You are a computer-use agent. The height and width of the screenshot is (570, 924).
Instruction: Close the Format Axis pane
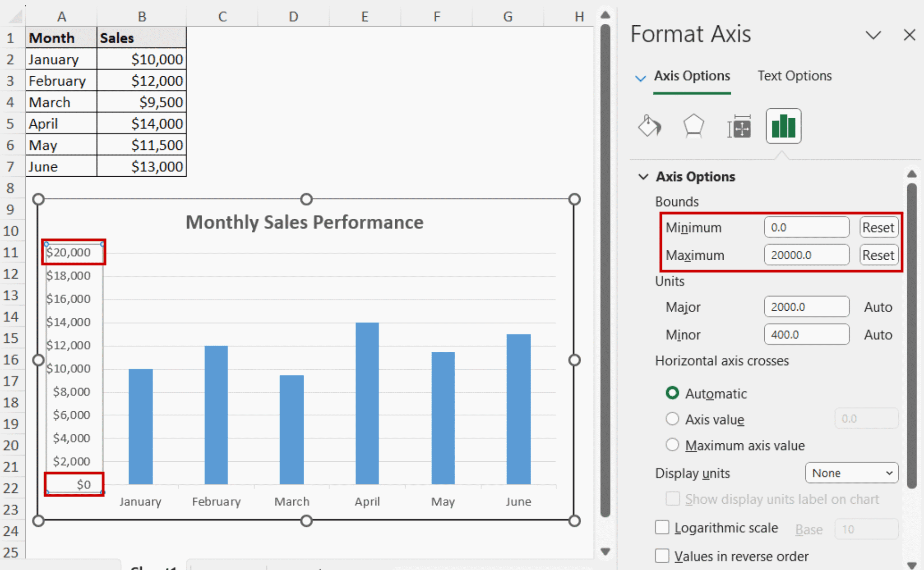(x=910, y=35)
